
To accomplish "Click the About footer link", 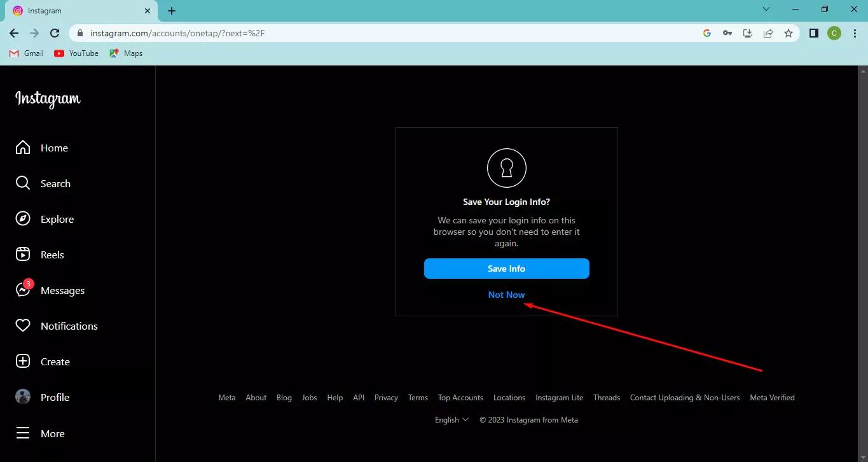I will [256, 398].
